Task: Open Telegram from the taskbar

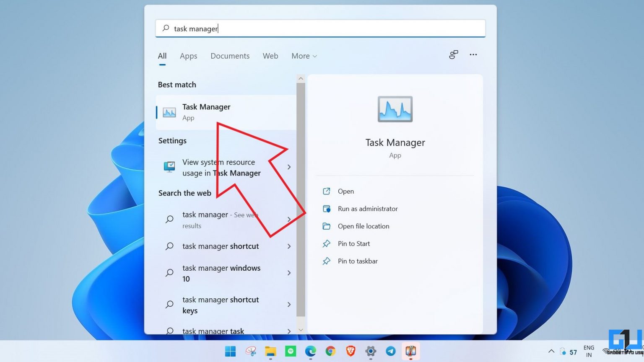Action: pyautogui.click(x=390, y=351)
